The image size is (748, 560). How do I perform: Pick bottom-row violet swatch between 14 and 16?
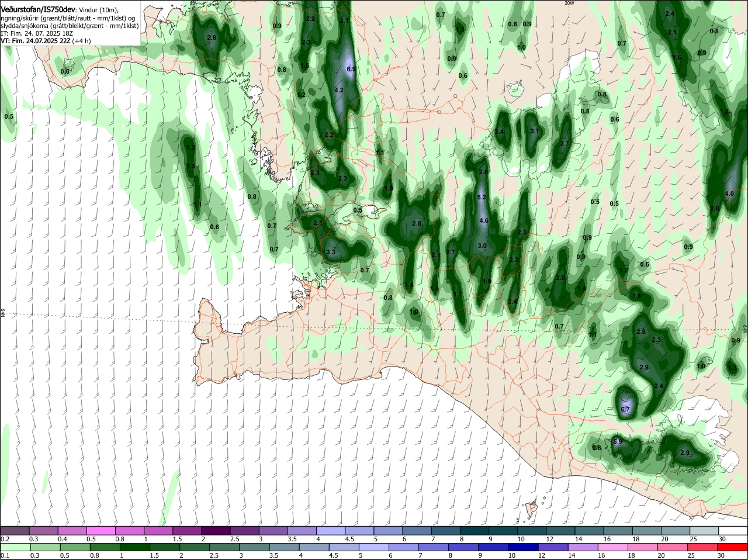[x=584, y=548]
